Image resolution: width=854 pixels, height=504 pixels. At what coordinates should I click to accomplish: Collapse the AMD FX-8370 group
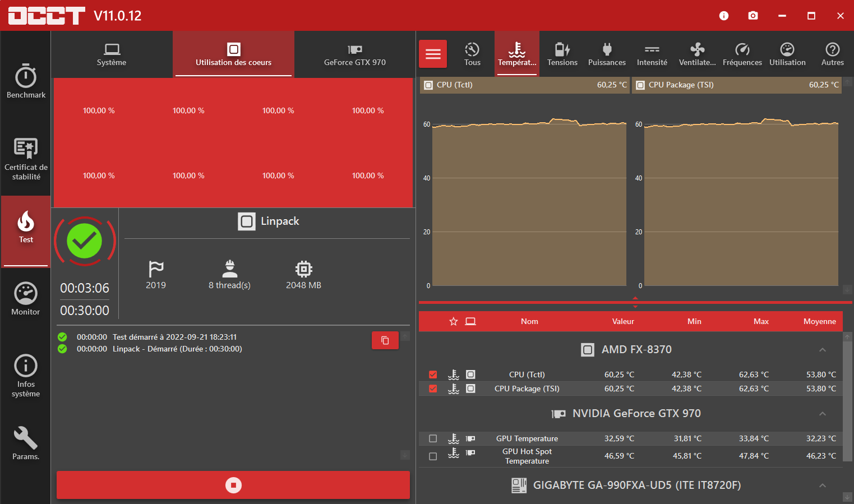pyautogui.click(x=823, y=350)
